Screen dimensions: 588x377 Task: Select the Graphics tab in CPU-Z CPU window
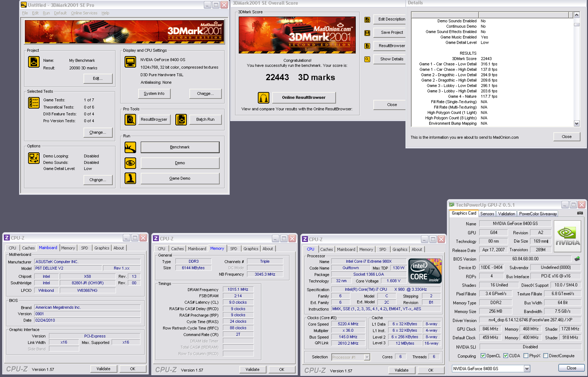coord(400,250)
